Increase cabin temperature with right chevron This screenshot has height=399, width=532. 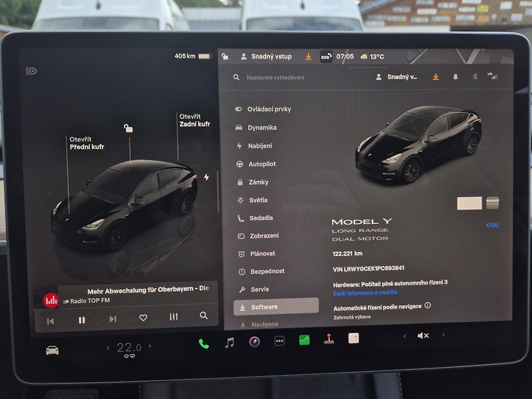coord(150,346)
